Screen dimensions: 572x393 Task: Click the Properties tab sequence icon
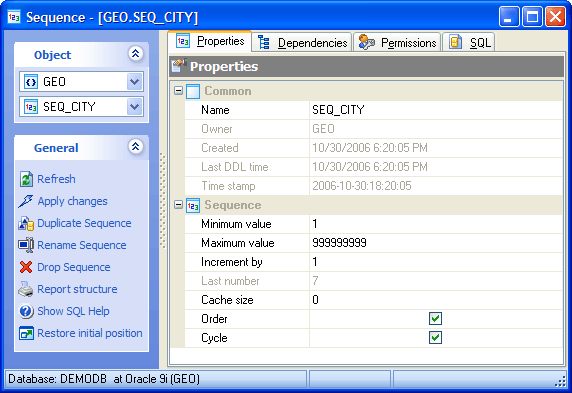click(x=183, y=41)
